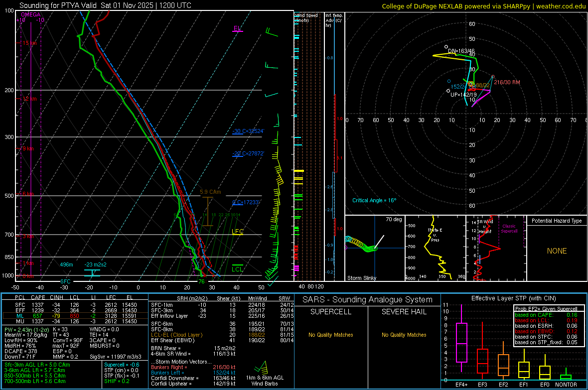Click the 'K = 33' index value

tap(60, 330)
